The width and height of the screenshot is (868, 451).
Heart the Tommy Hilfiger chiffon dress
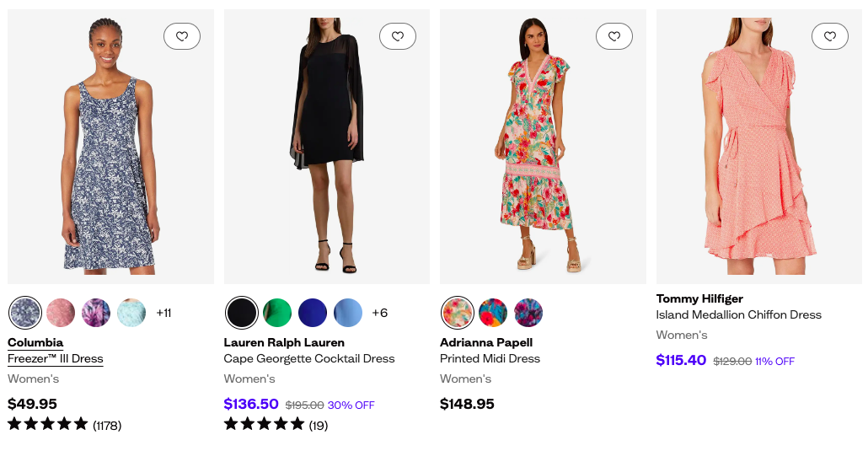830,36
